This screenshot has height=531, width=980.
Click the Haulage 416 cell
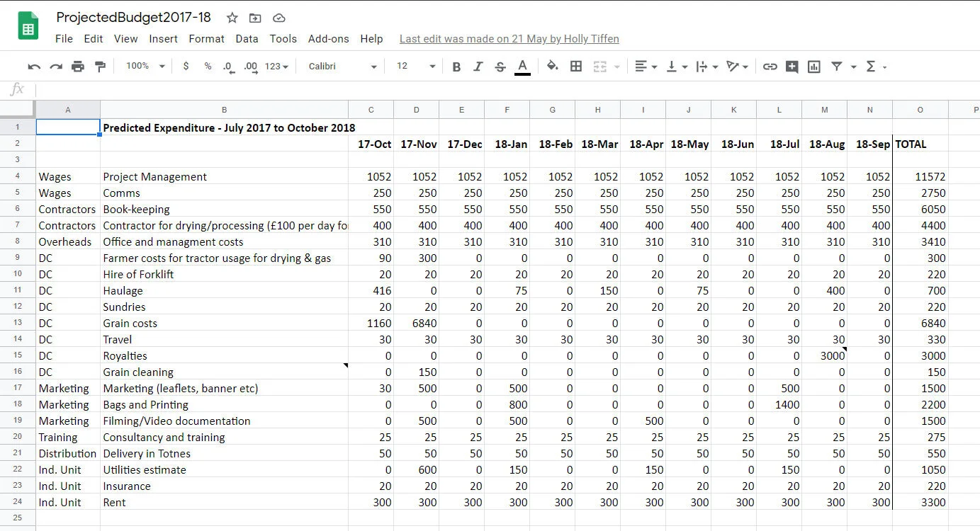coord(371,291)
